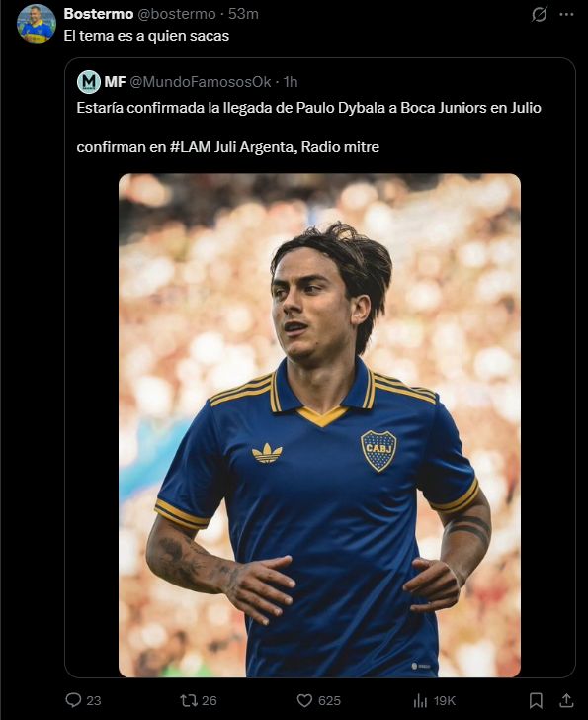Open the three-dot more options menu
The width and height of the screenshot is (588, 720).
pyautogui.click(x=566, y=14)
